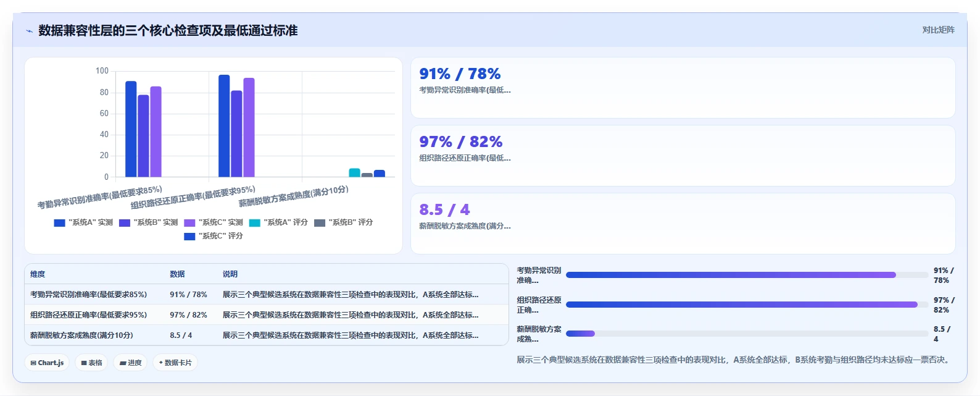Toggle the "系统B" 评分 legend item
This screenshot has width=980, height=396.
point(344,222)
